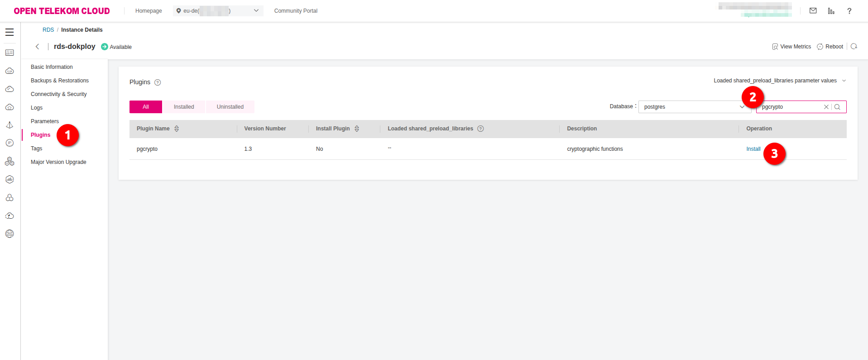Open Parameters in the side menu

[x=45, y=121]
